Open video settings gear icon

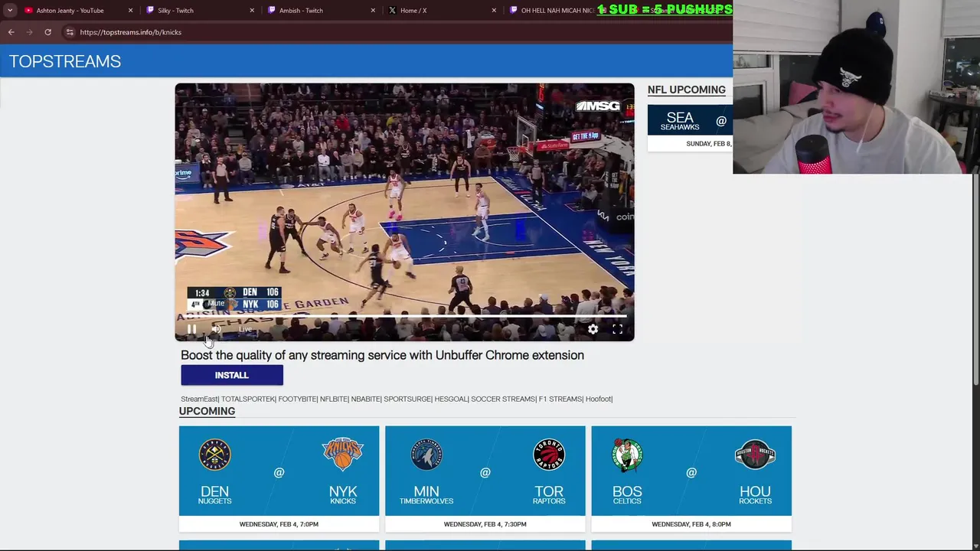(593, 329)
